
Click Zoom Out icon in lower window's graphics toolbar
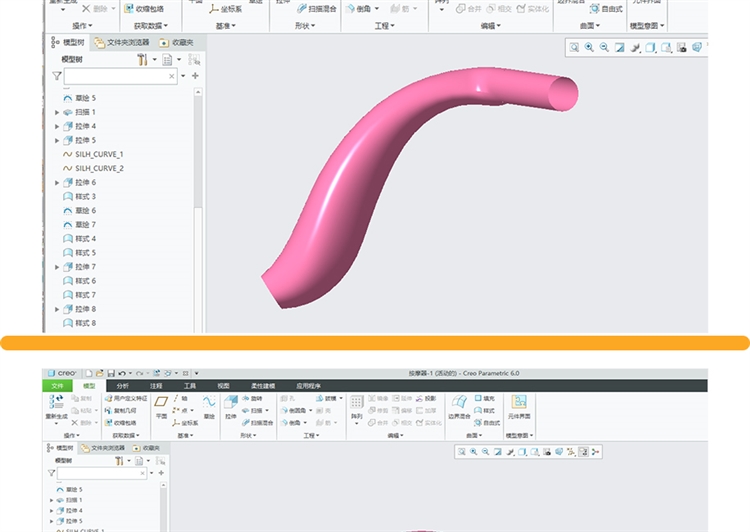coord(485,452)
